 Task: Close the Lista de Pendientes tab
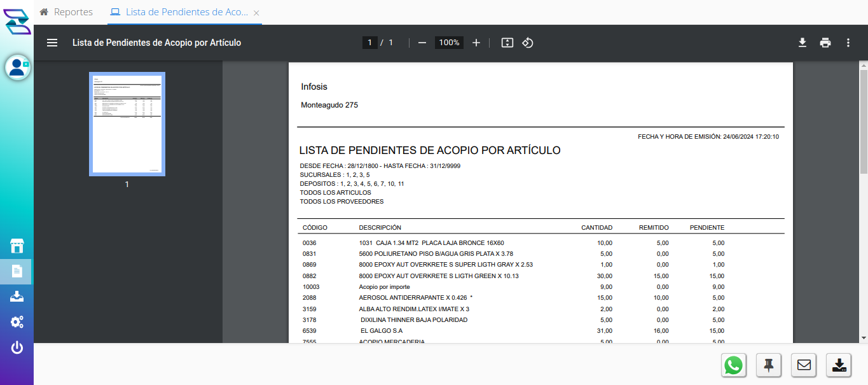click(x=256, y=13)
